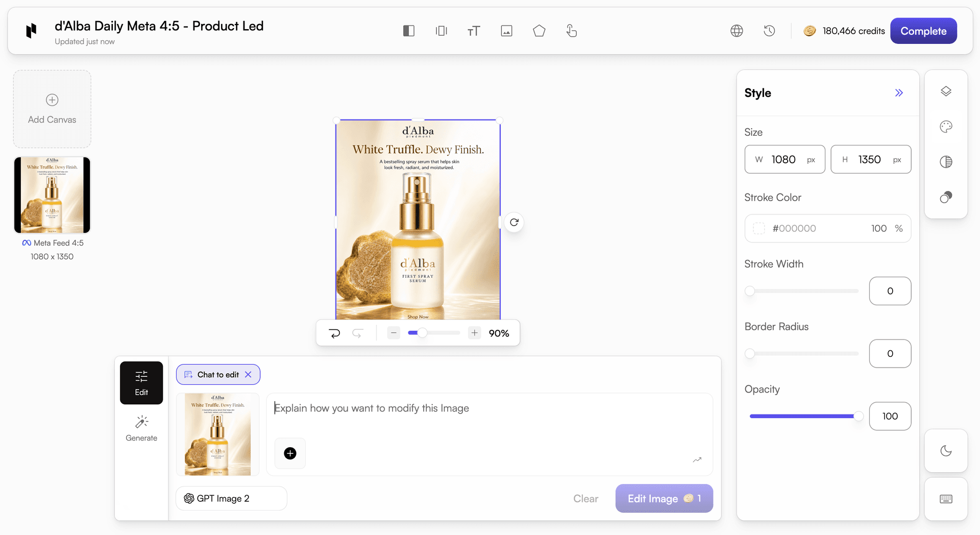
Task: Select the pentagon Shape tool
Action: (x=539, y=31)
